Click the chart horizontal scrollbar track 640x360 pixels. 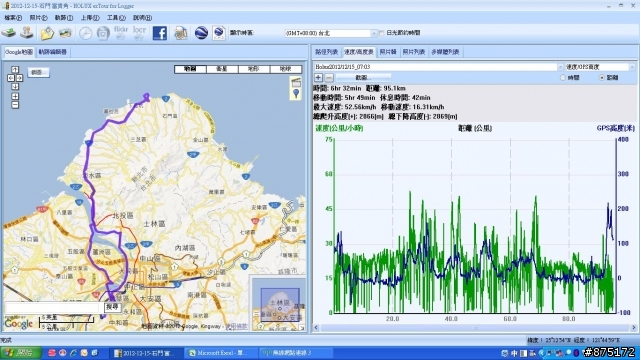[x=475, y=328]
